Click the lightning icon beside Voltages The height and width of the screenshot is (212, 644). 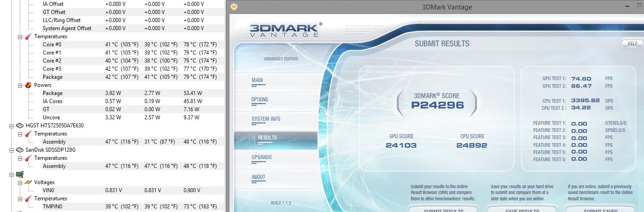pyautogui.click(x=28, y=182)
